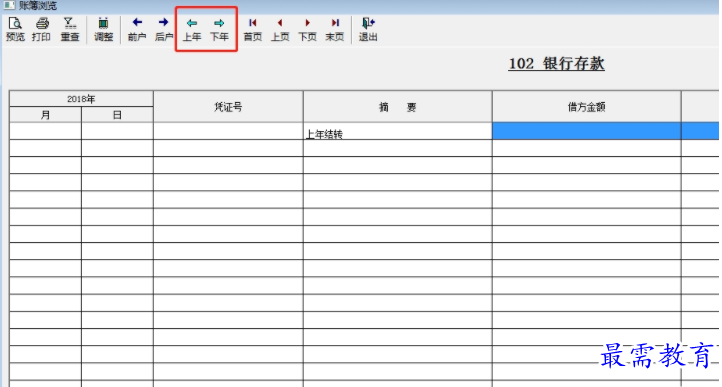Exit the ledger browser via 退出
This screenshot has height=387, width=722.
pos(368,29)
